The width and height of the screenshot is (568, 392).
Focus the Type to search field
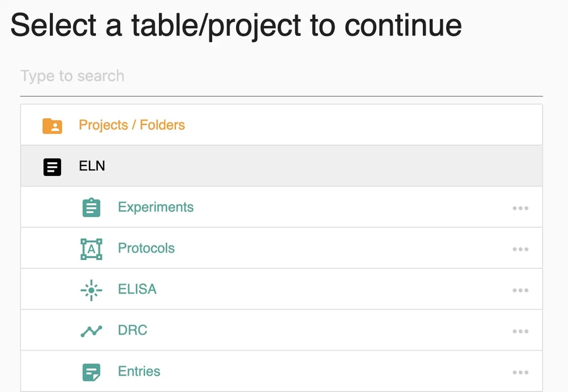[x=281, y=76]
